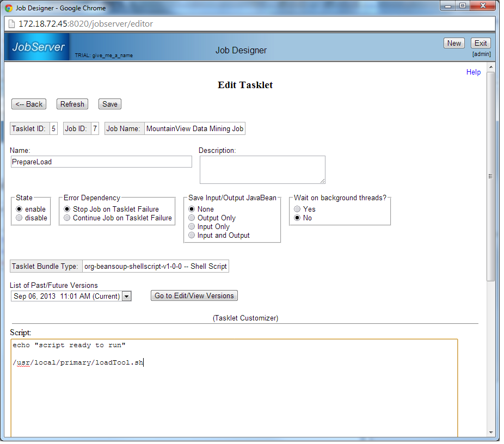This screenshot has width=504, height=444.
Task: Click the Script editor text area
Action: [234, 392]
